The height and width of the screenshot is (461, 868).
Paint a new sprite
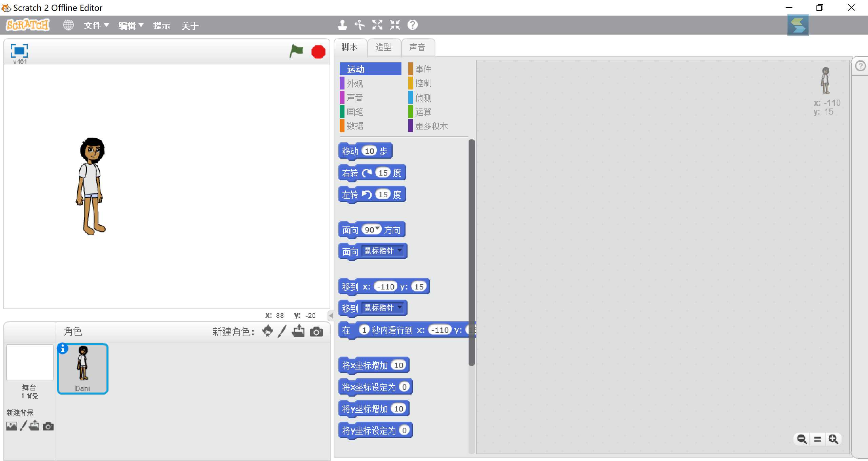click(282, 331)
